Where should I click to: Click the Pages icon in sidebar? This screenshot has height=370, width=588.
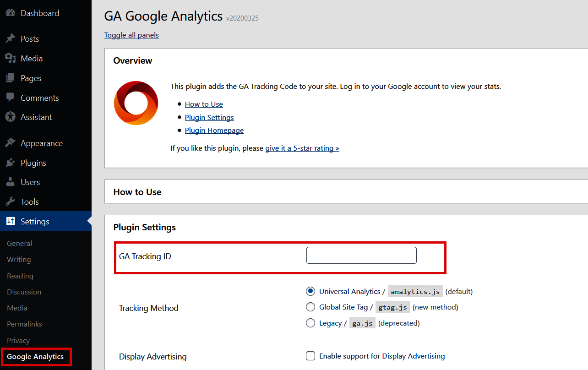pos(10,78)
